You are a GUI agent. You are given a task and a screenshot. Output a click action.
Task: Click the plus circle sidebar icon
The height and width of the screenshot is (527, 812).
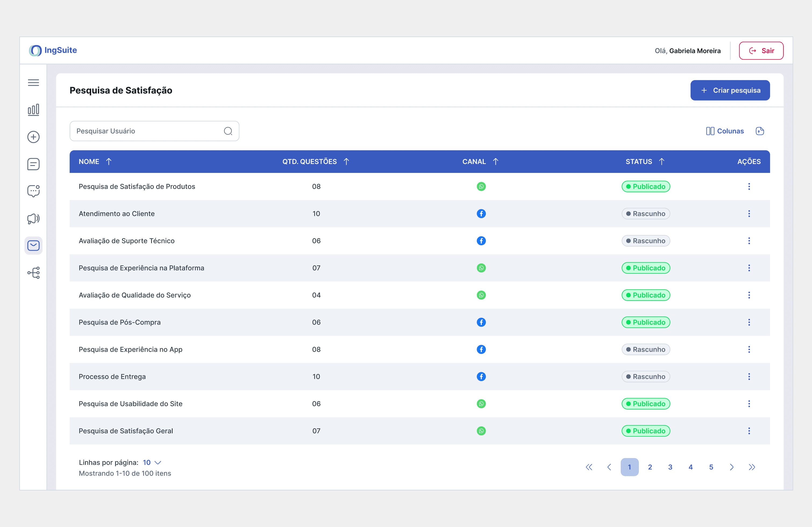33,137
